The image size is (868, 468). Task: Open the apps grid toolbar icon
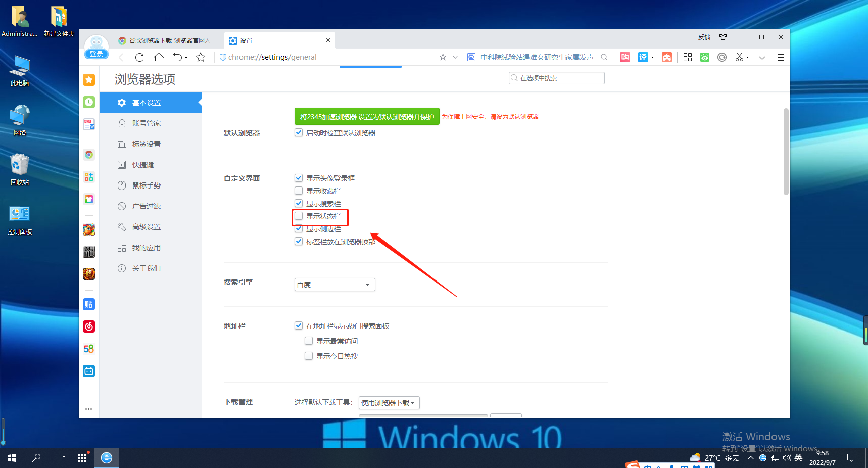(x=688, y=57)
